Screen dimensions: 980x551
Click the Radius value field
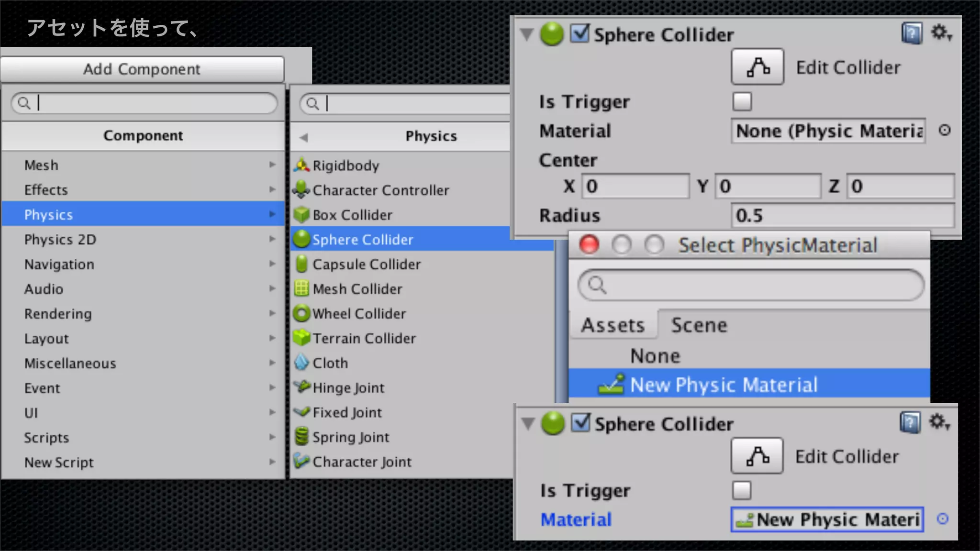(x=842, y=216)
